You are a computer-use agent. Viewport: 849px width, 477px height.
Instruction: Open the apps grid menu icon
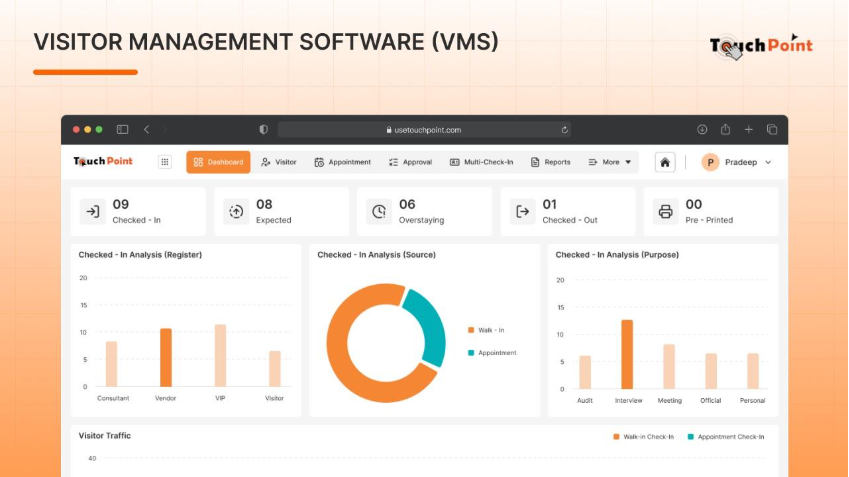[165, 162]
